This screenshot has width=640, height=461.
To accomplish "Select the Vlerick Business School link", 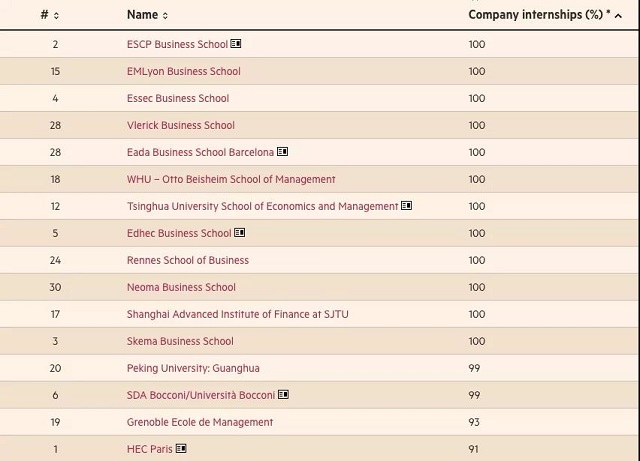I will pos(181,125).
